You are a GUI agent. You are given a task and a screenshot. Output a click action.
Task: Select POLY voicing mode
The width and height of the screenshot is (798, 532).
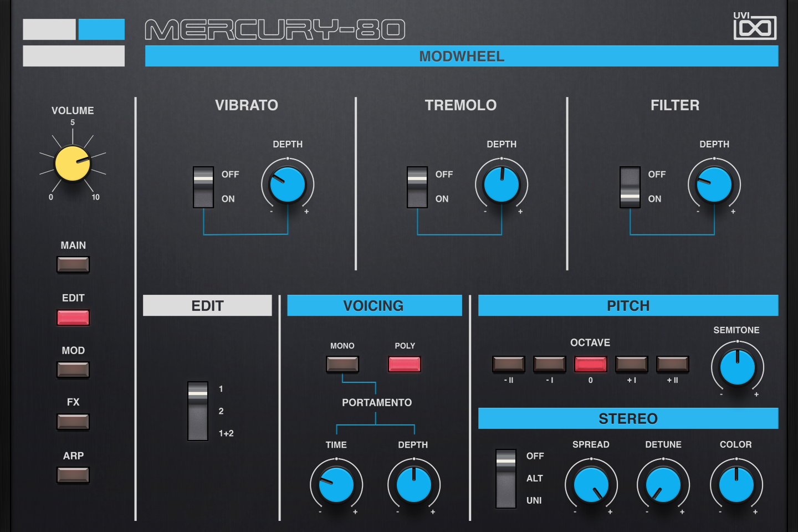click(404, 364)
